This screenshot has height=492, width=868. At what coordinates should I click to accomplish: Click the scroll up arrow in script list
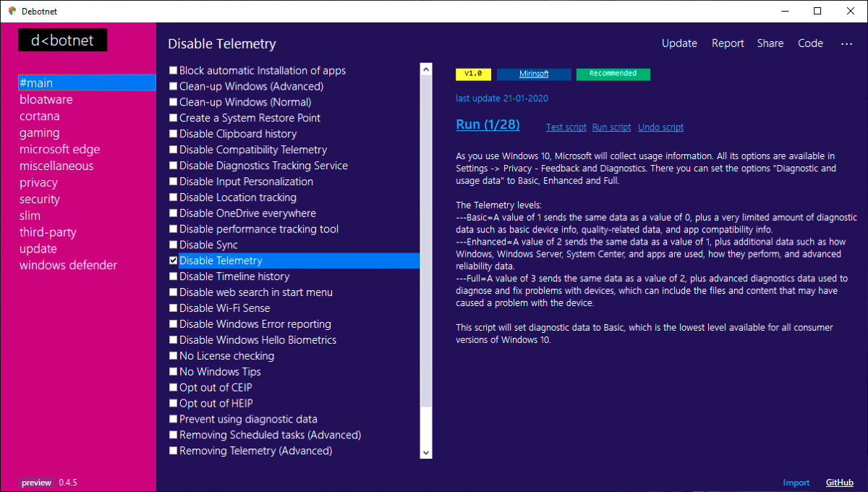[426, 70]
